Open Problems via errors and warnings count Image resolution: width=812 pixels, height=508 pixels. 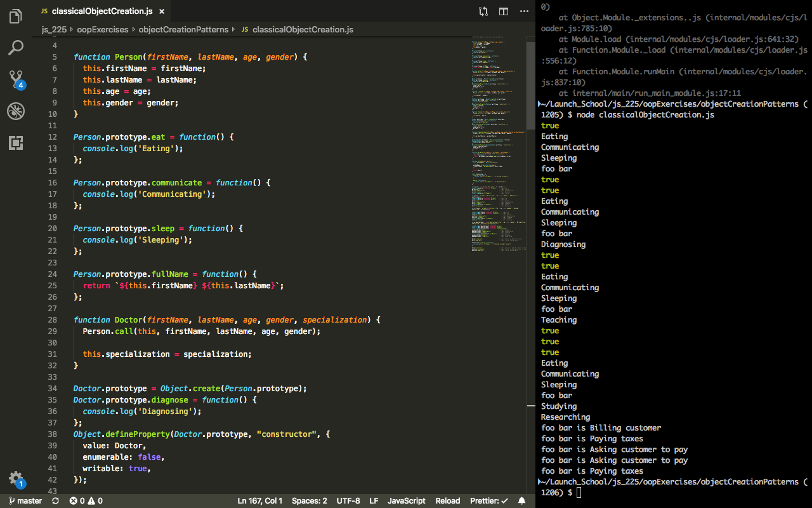pyautogui.click(x=86, y=500)
